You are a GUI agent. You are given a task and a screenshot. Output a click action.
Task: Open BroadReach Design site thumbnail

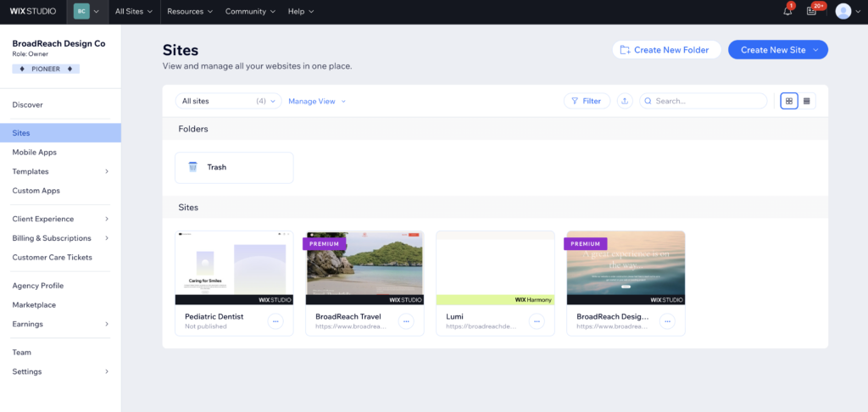(x=626, y=268)
